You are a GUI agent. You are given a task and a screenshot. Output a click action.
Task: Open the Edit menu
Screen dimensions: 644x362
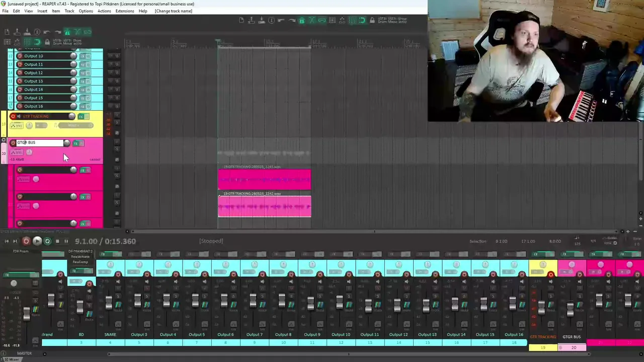coord(17,11)
